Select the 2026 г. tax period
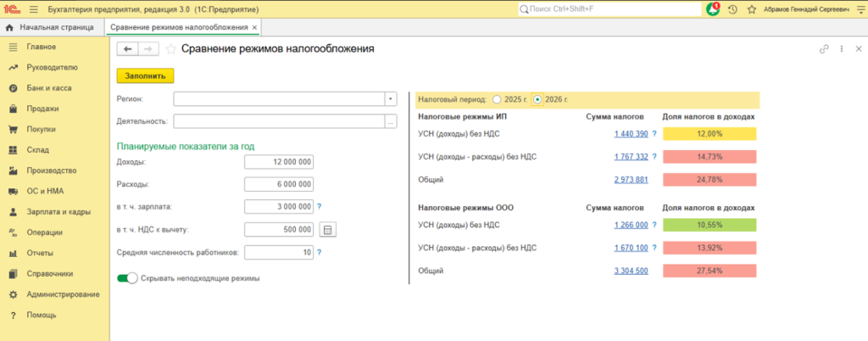This screenshot has width=868, height=341. pos(537,98)
